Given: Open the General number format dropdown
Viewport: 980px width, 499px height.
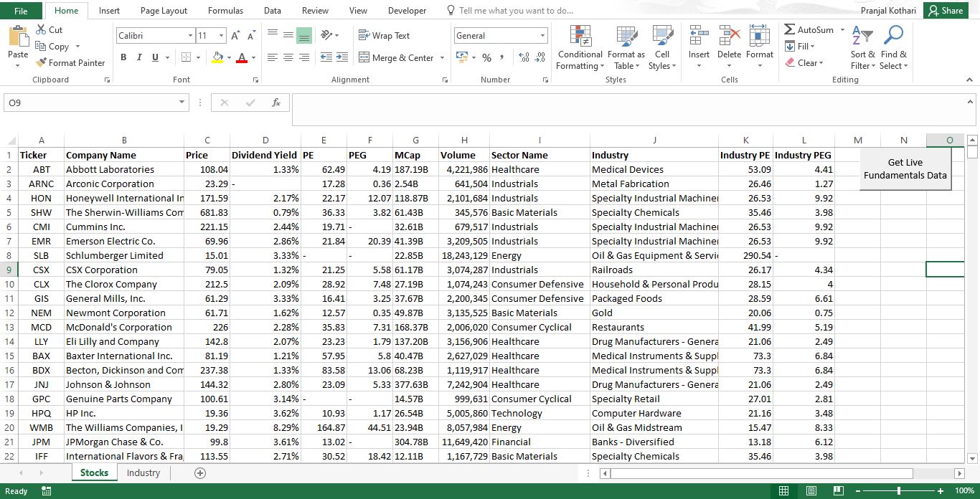Looking at the screenshot, I should [x=542, y=36].
